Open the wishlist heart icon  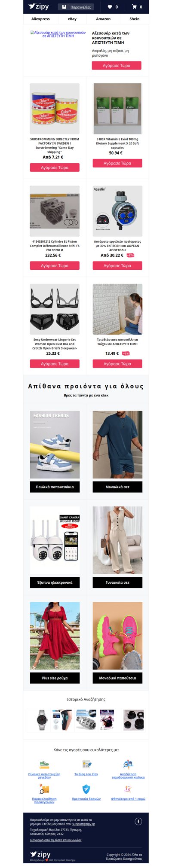click(110, 7)
